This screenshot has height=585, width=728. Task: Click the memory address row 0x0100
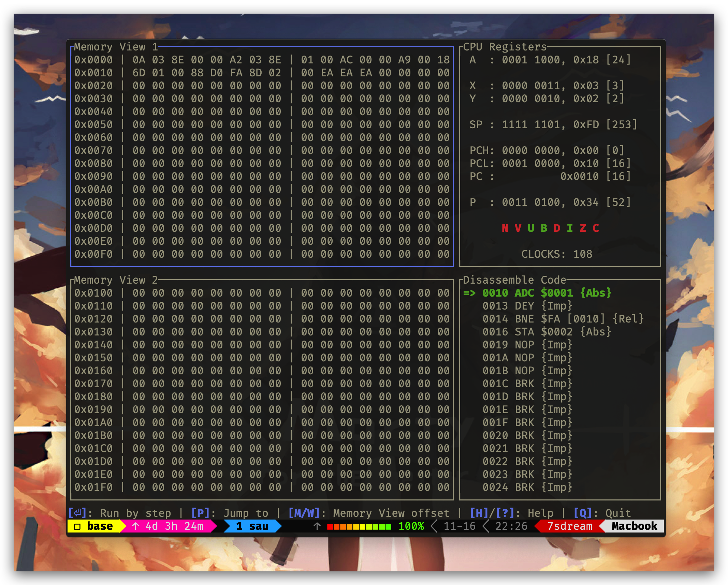262,293
